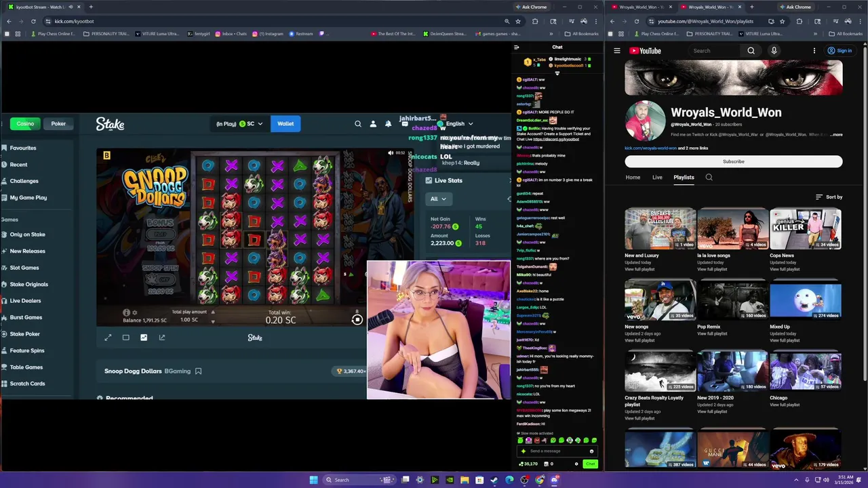Open Live Stats All filter dropdown
Screen dimensions: 868x488
[437, 199]
